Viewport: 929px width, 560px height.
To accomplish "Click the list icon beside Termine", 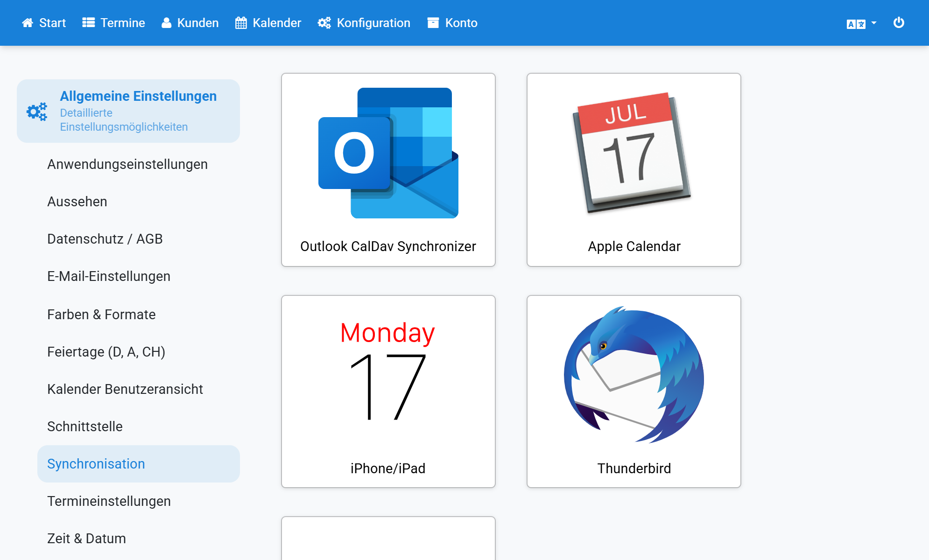I will (x=89, y=23).
